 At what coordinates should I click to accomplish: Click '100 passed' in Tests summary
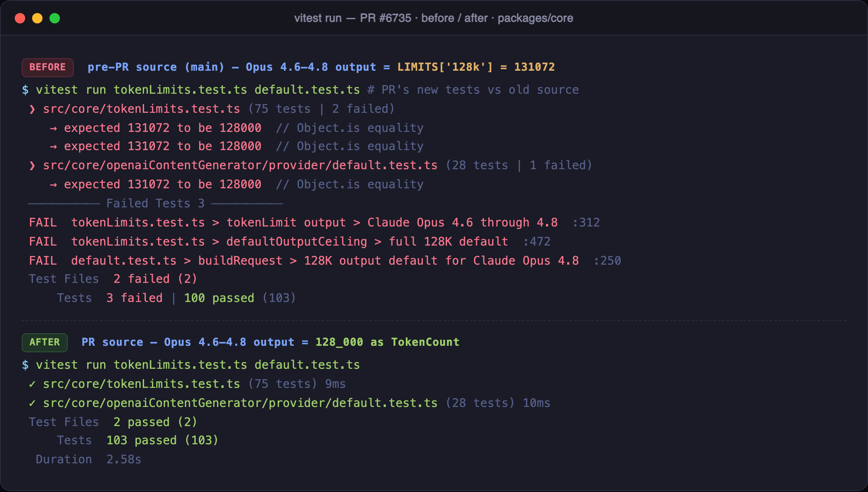(x=219, y=298)
